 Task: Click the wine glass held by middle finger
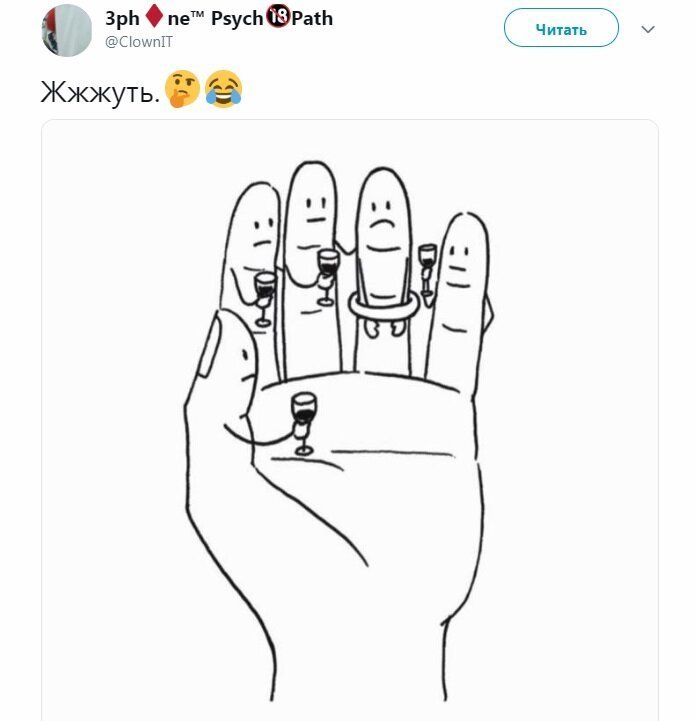point(327,276)
